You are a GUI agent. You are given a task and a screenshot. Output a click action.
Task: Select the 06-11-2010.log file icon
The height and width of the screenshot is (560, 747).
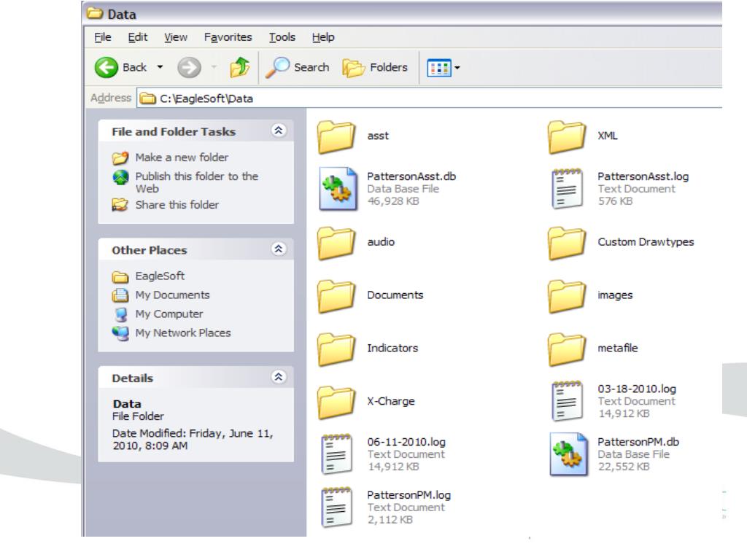tap(336, 454)
